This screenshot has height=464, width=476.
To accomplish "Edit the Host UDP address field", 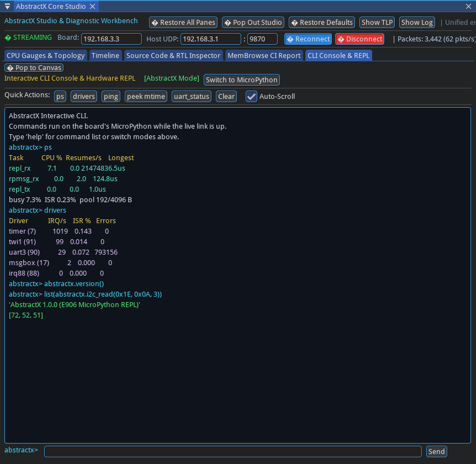I will pos(211,39).
